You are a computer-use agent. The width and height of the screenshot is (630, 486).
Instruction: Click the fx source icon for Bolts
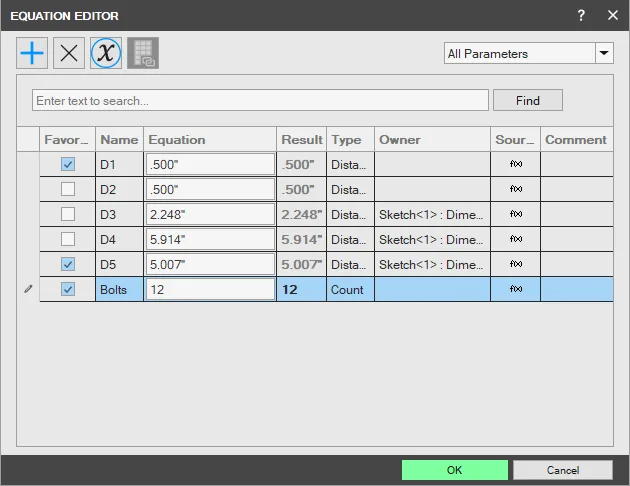(516, 289)
